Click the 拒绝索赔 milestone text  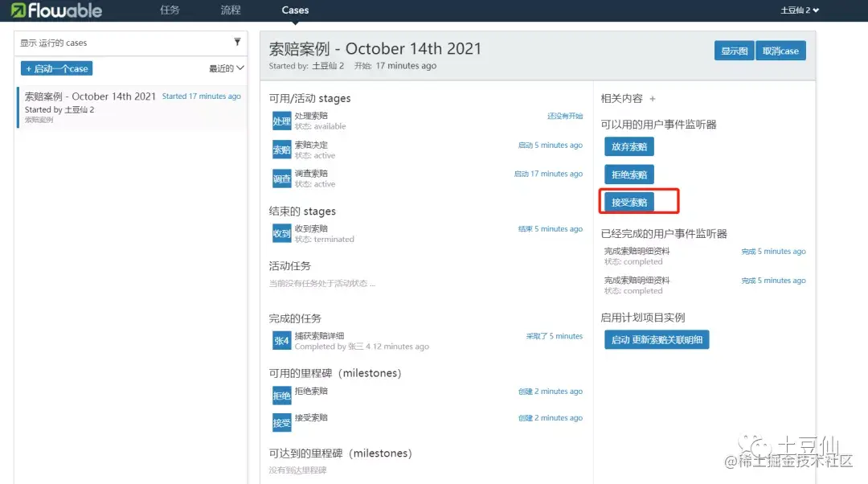311,391
